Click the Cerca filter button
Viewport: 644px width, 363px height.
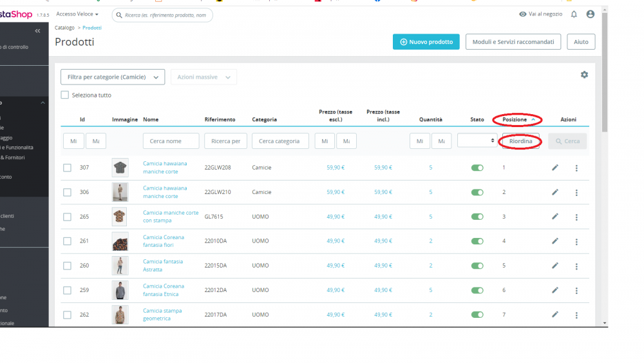567,141
